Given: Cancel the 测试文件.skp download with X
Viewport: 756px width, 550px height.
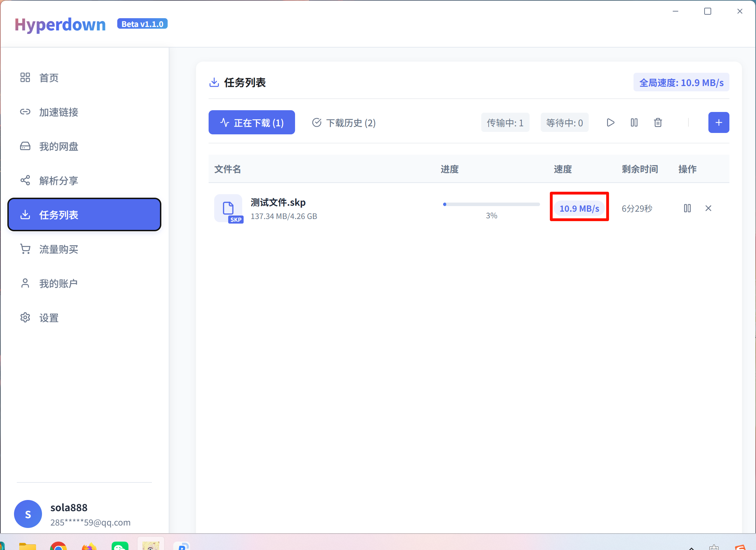Looking at the screenshot, I should pos(708,208).
